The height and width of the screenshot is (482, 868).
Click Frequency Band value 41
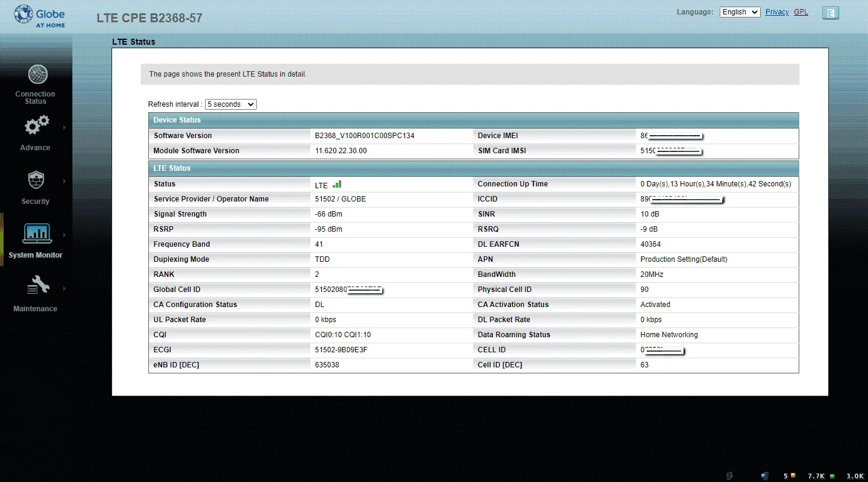pos(319,244)
